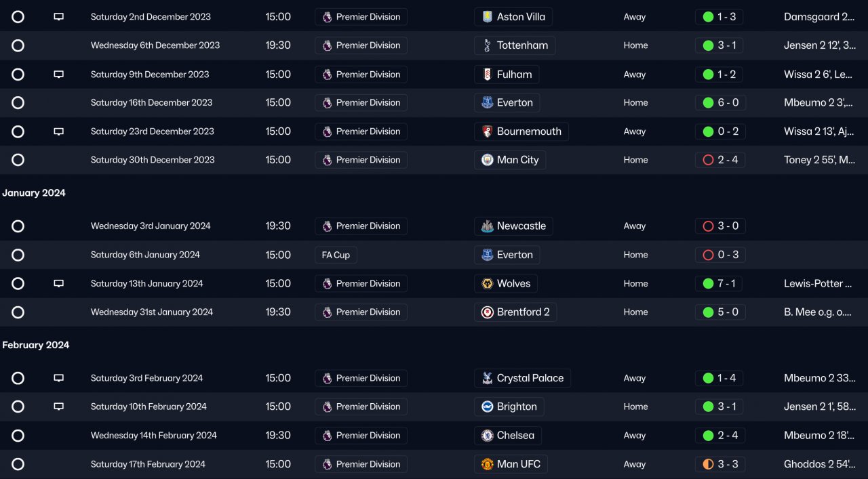Click the Aston Villa club badge
The image size is (868, 479).
pyautogui.click(x=487, y=17)
